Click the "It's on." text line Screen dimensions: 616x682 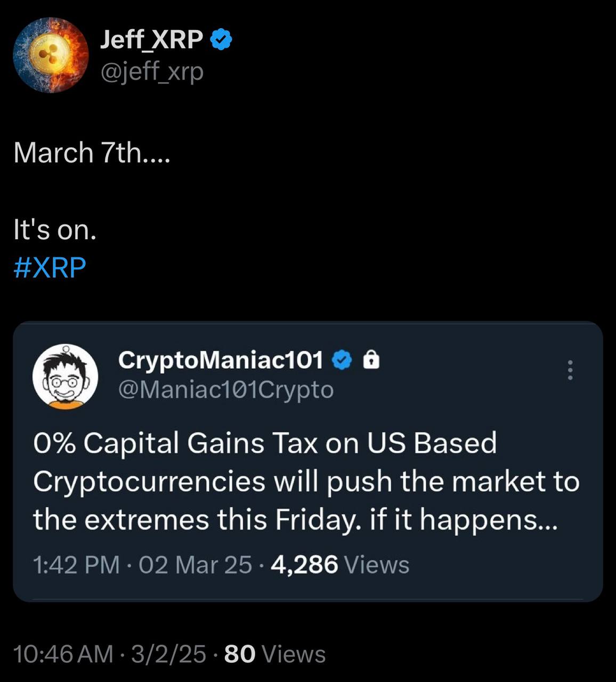pyautogui.click(x=55, y=230)
